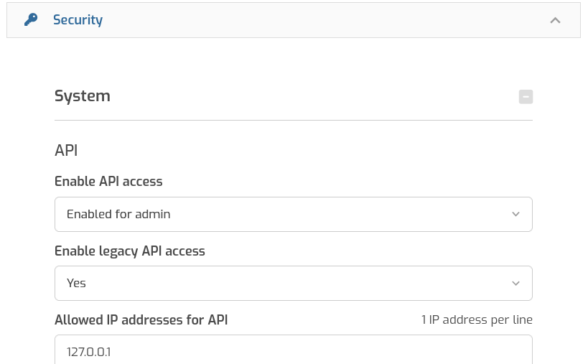Click empty area of the Security header bar
Image resolution: width=588 pixels, height=364 pixels.
323,20
